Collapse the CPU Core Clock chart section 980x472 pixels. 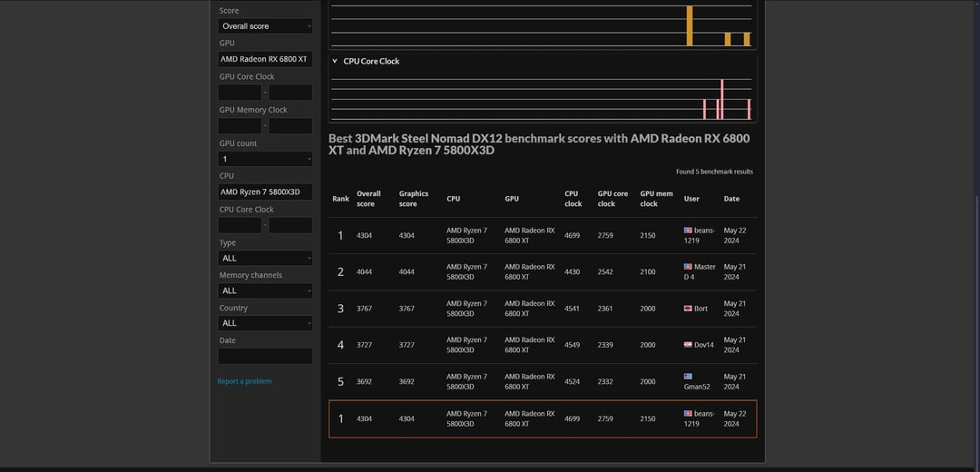[x=335, y=61]
